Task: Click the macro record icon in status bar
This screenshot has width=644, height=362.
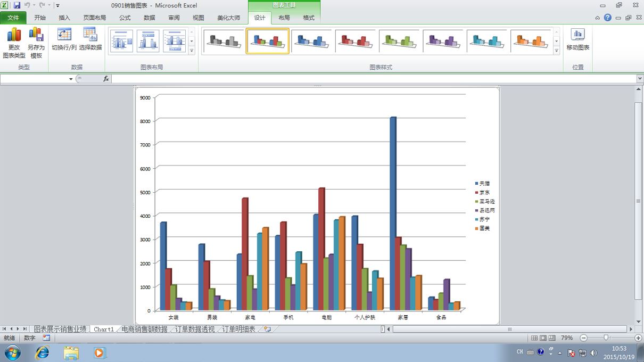Action: tap(46, 338)
